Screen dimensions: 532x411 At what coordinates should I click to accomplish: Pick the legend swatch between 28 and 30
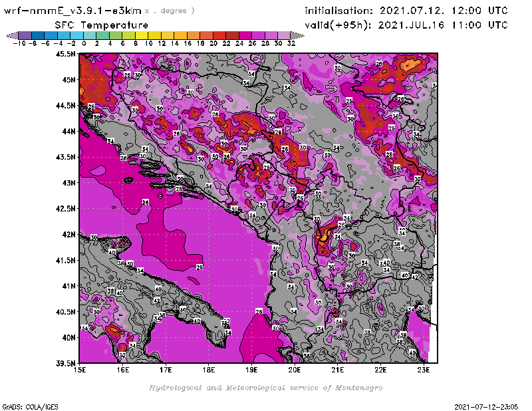[271, 35]
